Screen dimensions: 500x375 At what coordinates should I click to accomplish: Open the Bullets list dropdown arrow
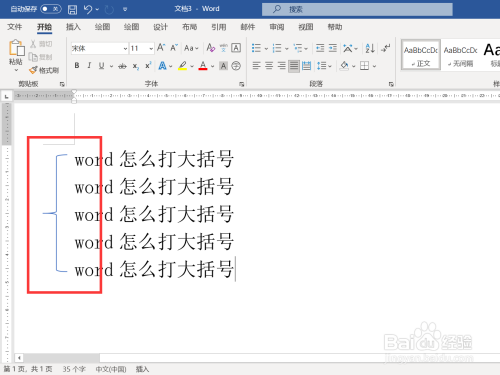(x=266, y=49)
